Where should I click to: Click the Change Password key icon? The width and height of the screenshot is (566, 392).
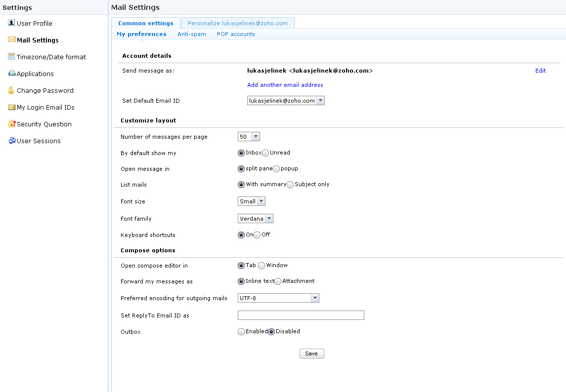11,90
